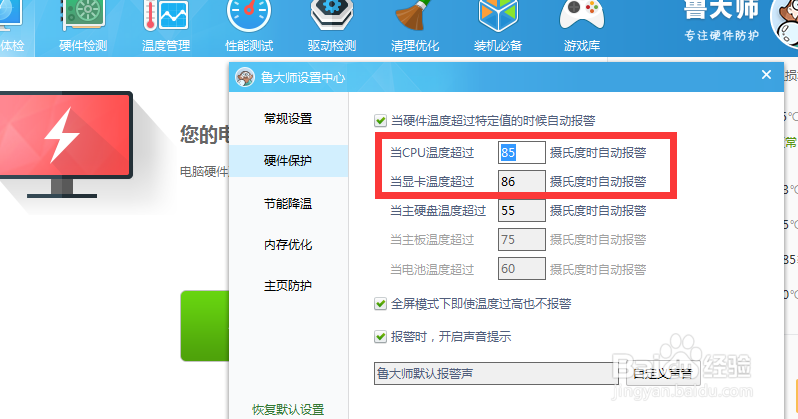Click the 恢复默认设置 link

click(288, 409)
